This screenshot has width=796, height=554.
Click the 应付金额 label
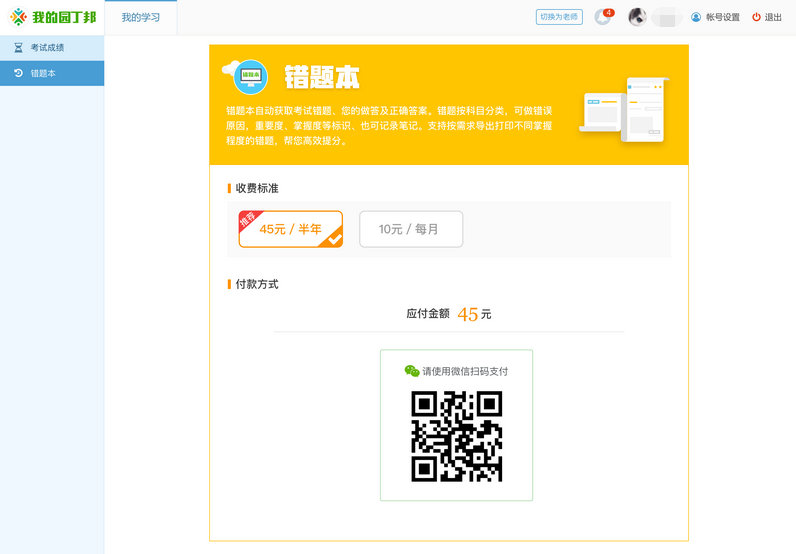(x=428, y=314)
